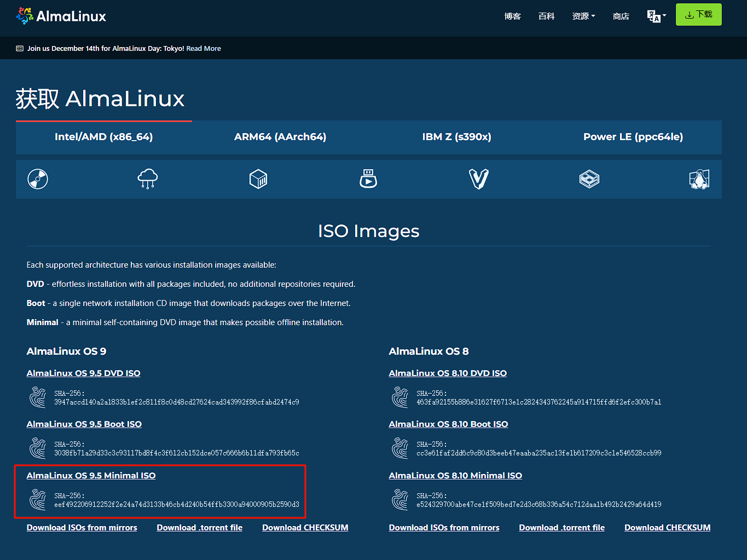Open the cloud images icon
This screenshot has width=747, height=560.
tap(148, 179)
